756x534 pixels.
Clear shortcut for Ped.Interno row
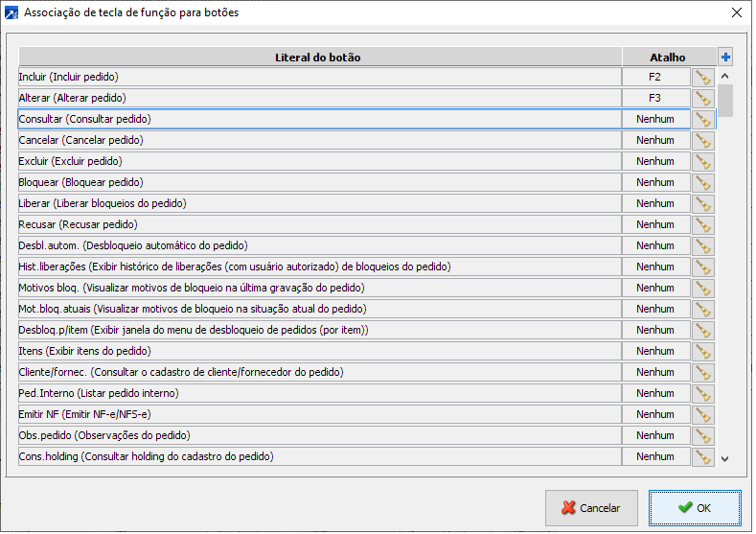coord(703,394)
